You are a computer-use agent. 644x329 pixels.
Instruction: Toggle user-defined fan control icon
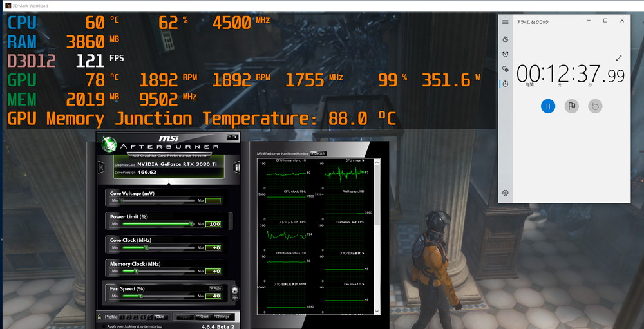tap(234, 293)
